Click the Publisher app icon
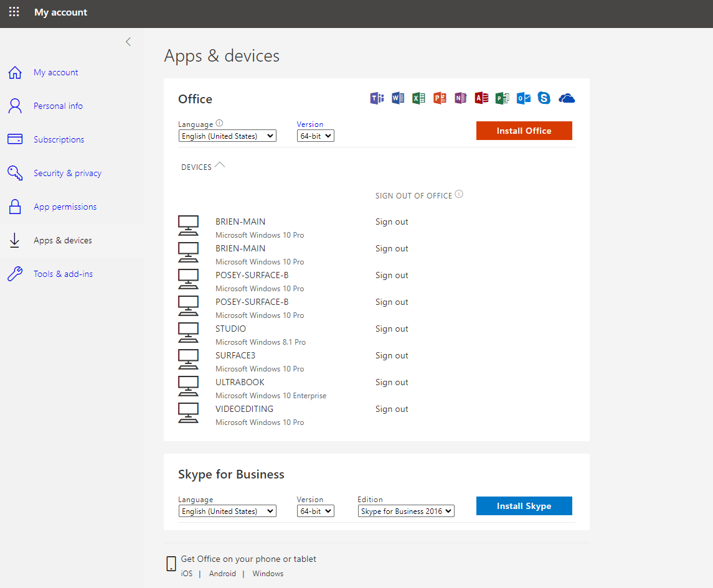 pos(503,98)
